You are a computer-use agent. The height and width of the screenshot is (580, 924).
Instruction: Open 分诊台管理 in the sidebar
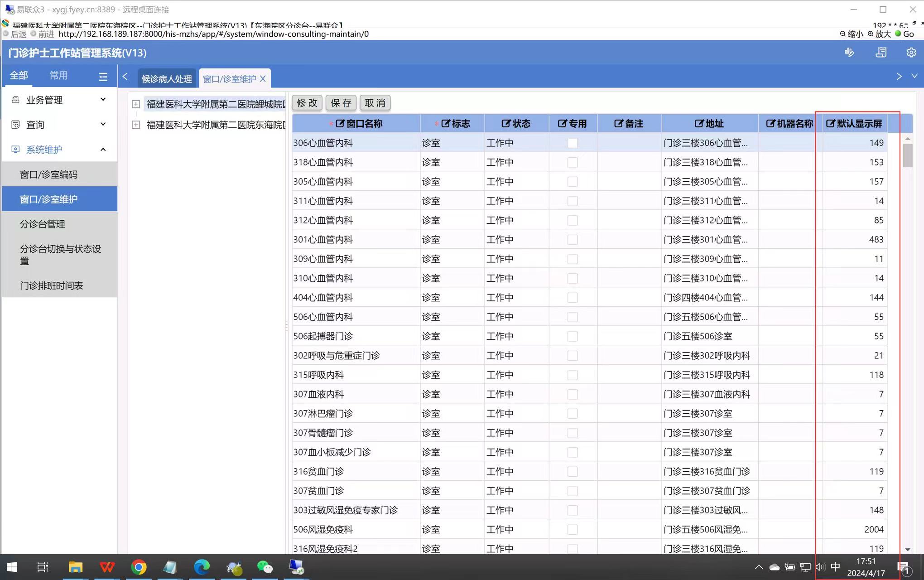click(43, 224)
